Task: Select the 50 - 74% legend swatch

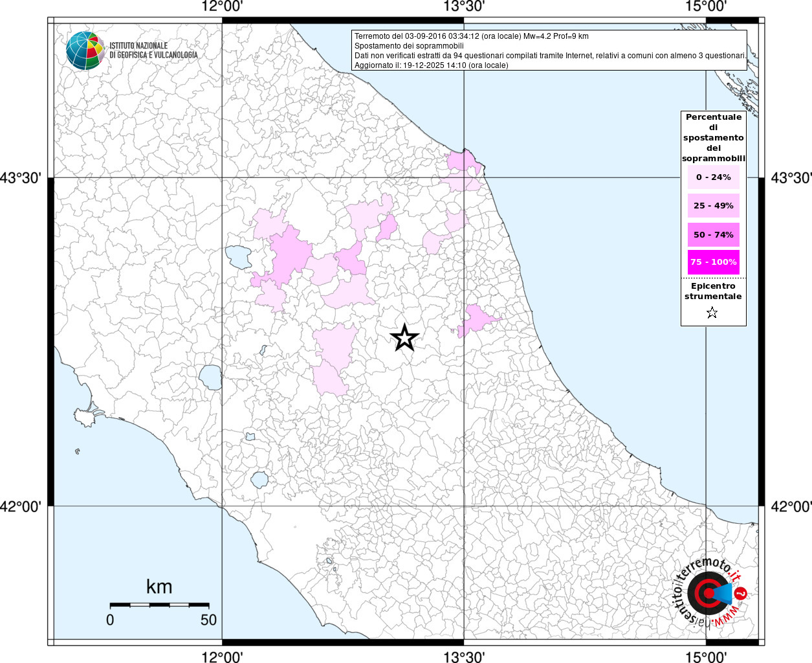Action: pos(714,234)
